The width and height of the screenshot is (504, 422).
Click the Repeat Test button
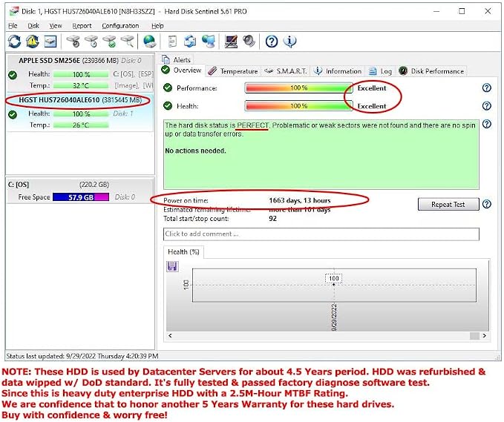tap(448, 204)
